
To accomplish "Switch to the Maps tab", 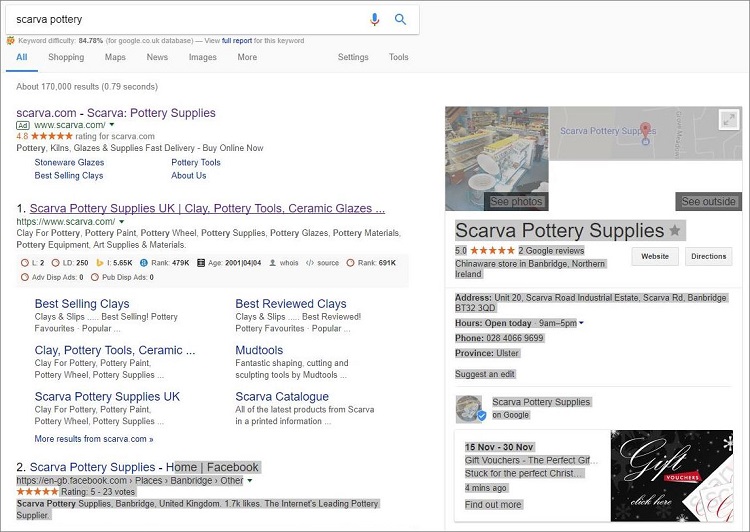I will 115,57.
